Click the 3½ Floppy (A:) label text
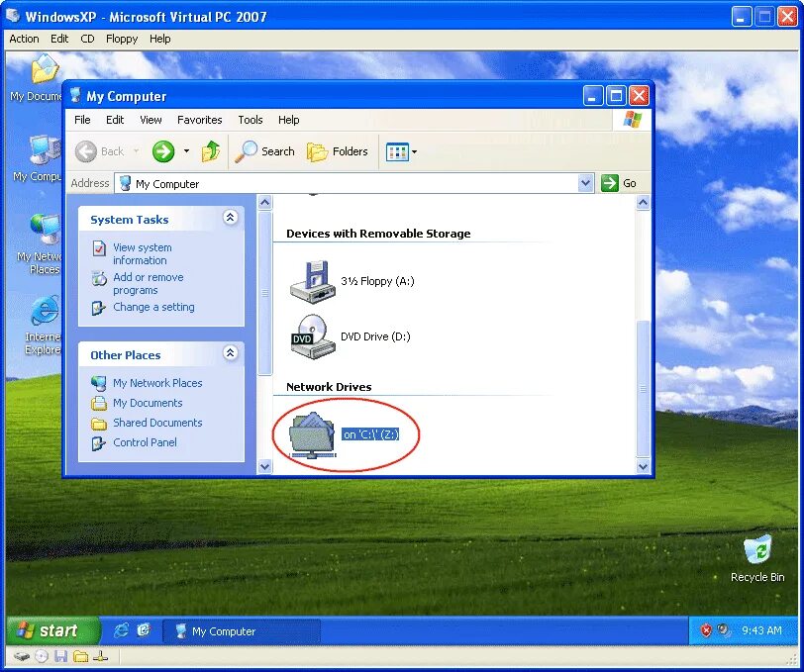Image resolution: width=804 pixels, height=672 pixels. coord(378,281)
